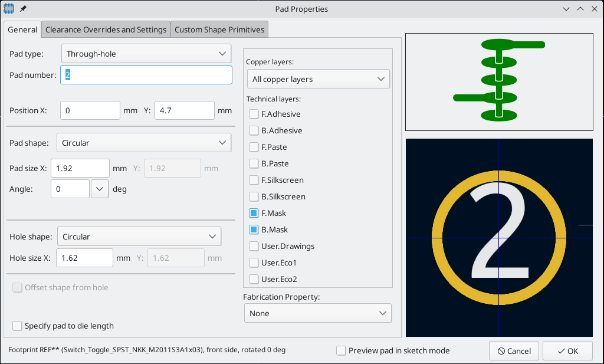Click the Pad number input field
This screenshot has height=364, width=604.
(x=146, y=75)
